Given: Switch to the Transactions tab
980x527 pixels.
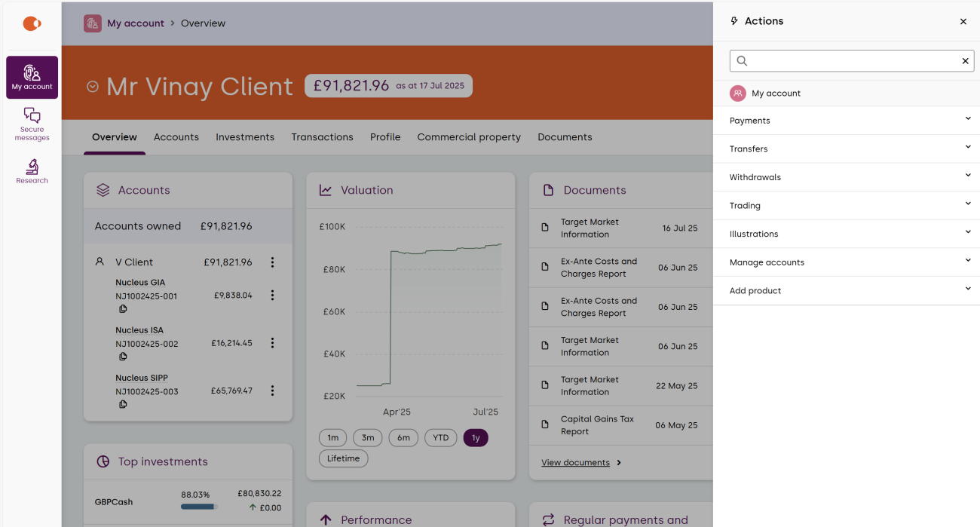Looking at the screenshot, I should pos(322,137).
